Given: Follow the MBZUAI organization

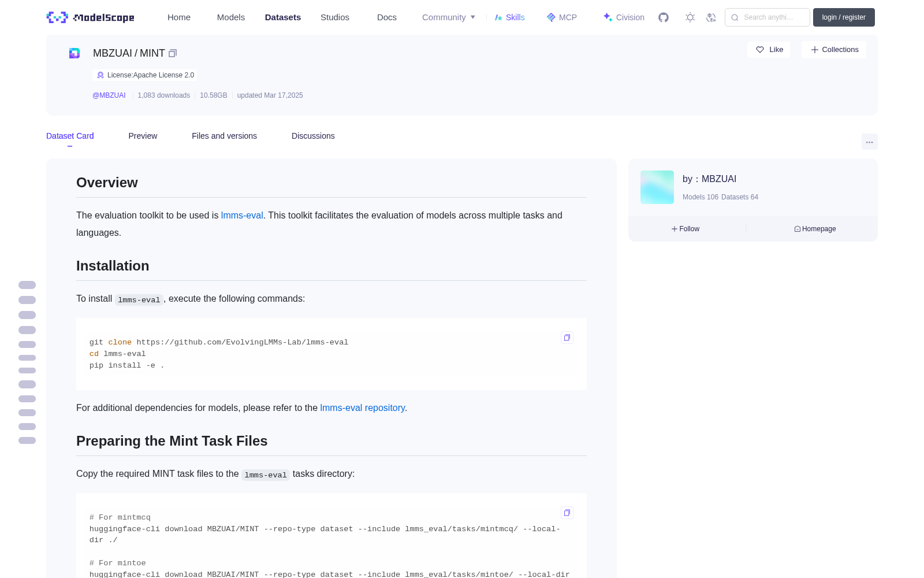Looking at the screenshot, I should pos(685,229).
